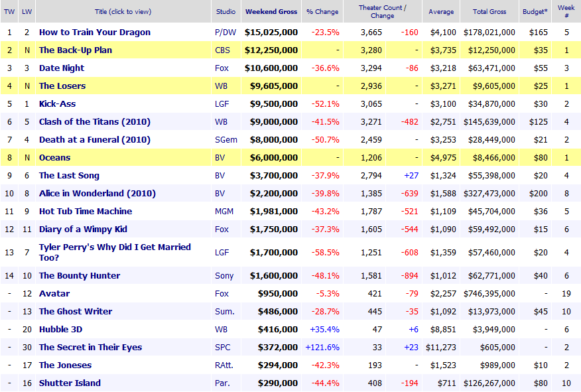Open The Losers movie link
Viewport: 581px width, 392px height.
point(62,86)
